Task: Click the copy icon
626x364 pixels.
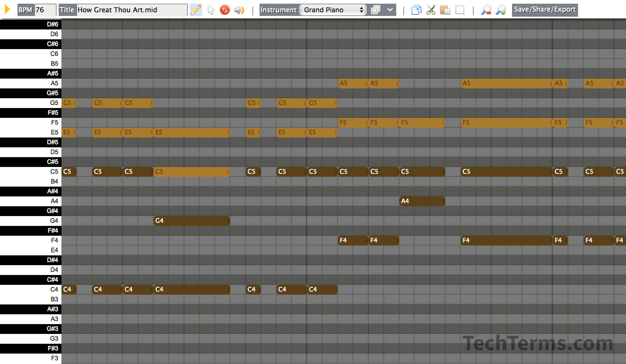Action: pos(416,10)
